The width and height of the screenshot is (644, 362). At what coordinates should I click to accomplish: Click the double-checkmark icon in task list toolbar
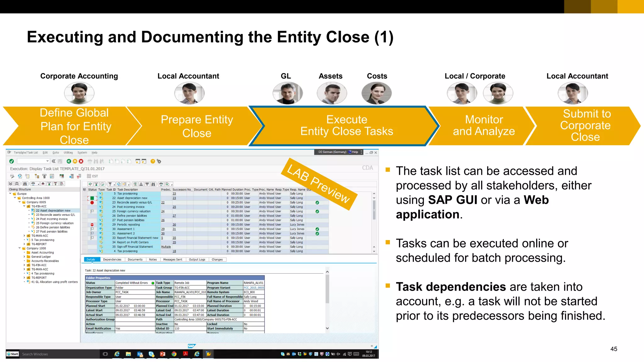point(90,184)
